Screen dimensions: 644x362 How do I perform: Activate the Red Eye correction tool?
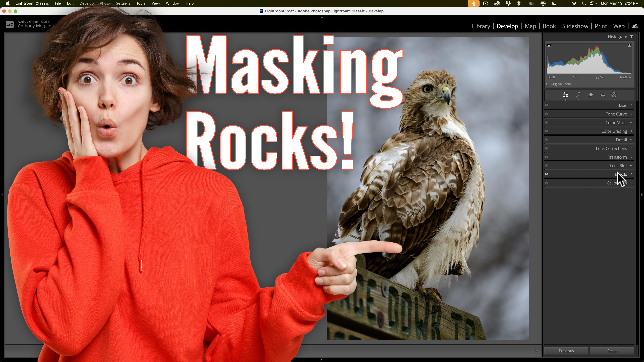point(603,95)
